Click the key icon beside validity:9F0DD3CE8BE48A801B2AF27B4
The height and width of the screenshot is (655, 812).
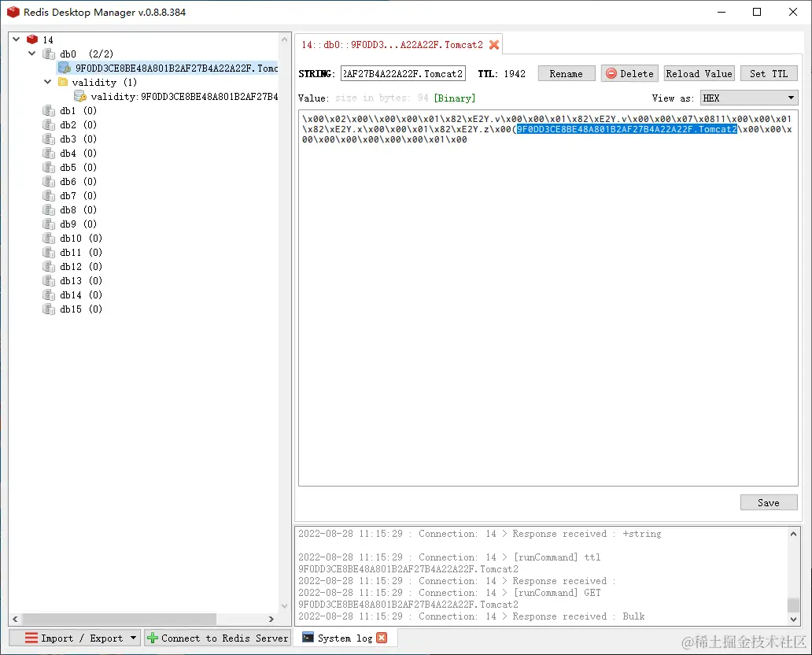click(x=79, y=96)
